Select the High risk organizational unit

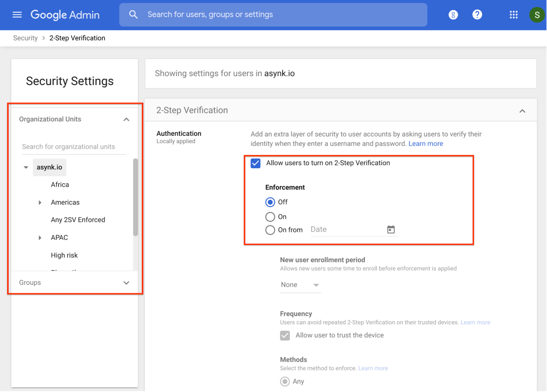click(64, 255)
